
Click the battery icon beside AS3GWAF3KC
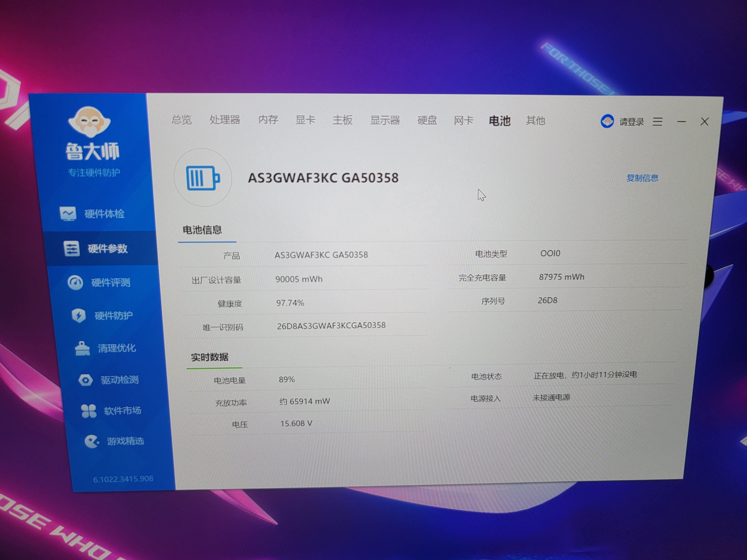click(203, 178)
